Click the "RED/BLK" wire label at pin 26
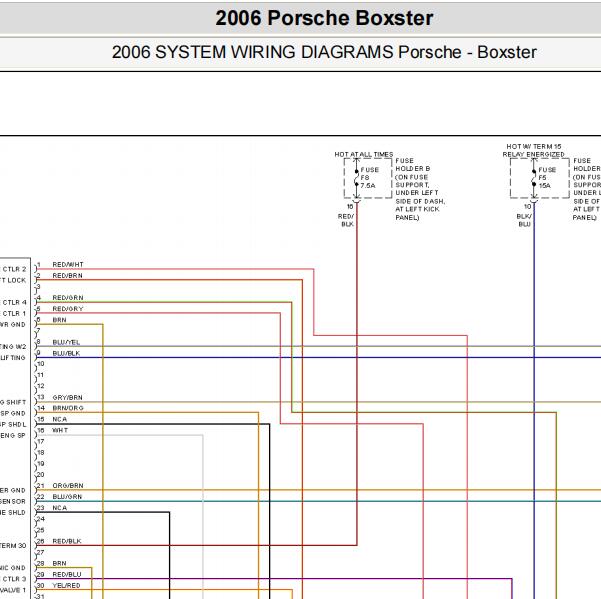 (x=67, y=541)
